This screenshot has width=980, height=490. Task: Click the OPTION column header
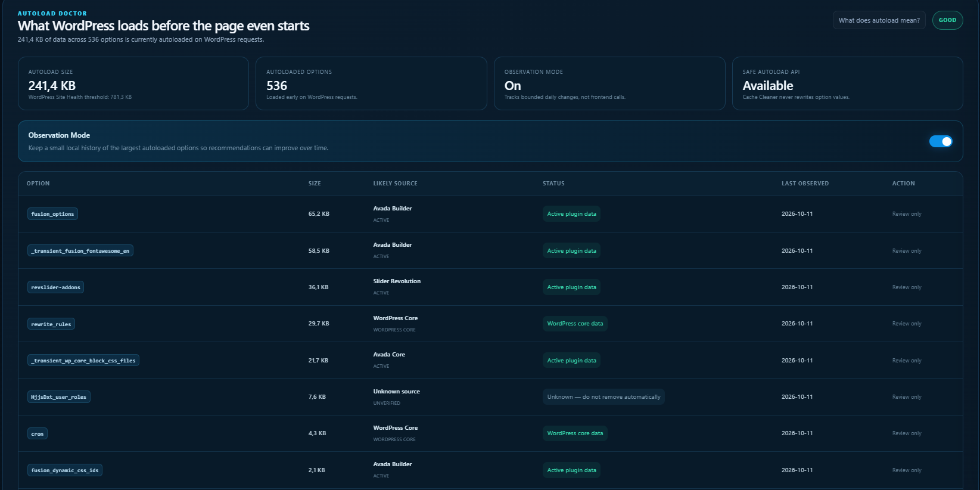click(38, 184)
